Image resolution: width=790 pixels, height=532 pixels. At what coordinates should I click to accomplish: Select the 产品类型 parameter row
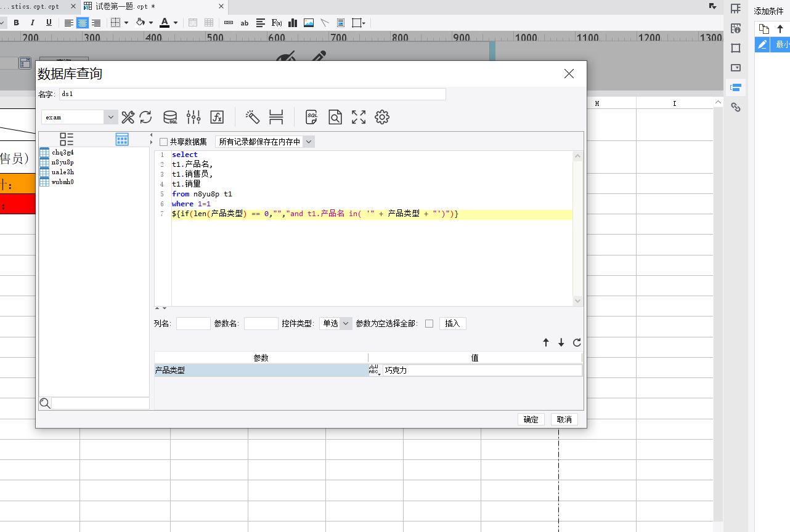[261, 370]
